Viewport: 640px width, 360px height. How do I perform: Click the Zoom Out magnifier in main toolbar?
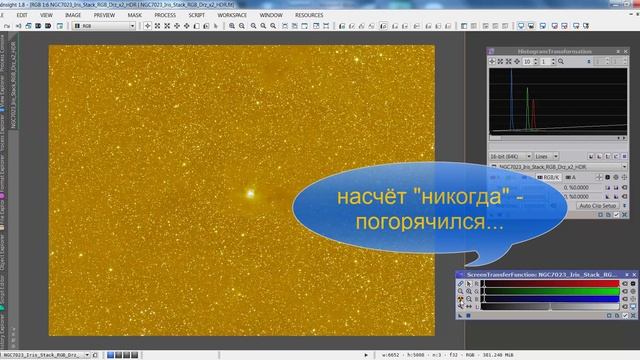pyautogui.click(x=242, y=26)
